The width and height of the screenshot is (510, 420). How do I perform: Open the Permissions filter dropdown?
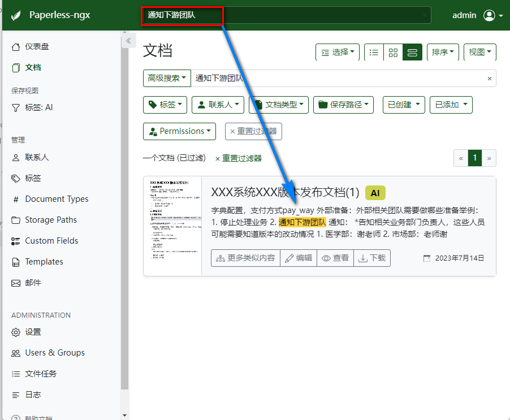[x=179, y=131]
